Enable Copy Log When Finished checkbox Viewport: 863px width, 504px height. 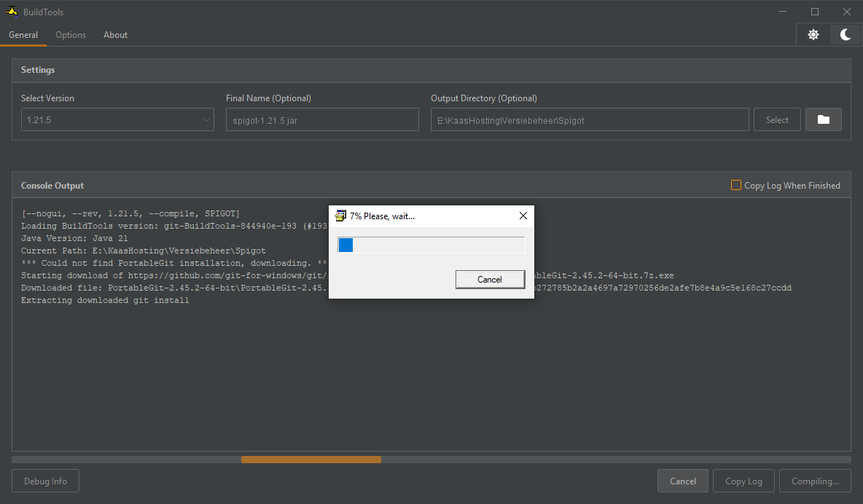[736, 186]
